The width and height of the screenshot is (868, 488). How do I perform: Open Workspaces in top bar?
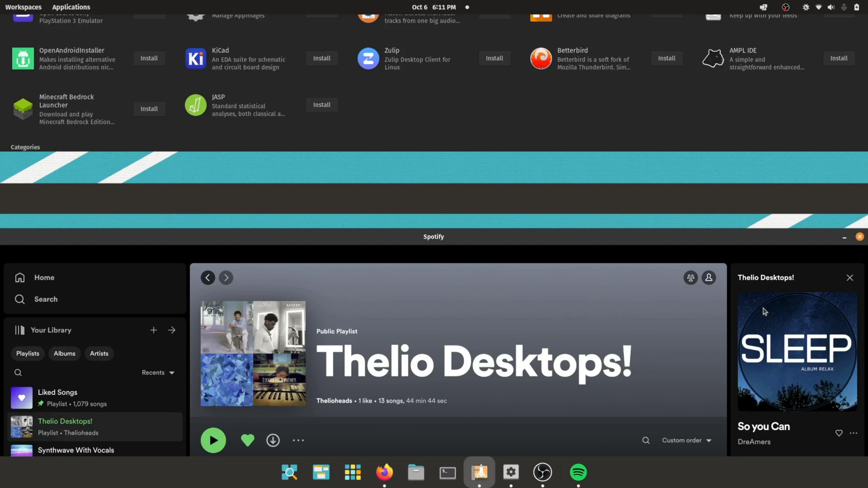[23, 7]
